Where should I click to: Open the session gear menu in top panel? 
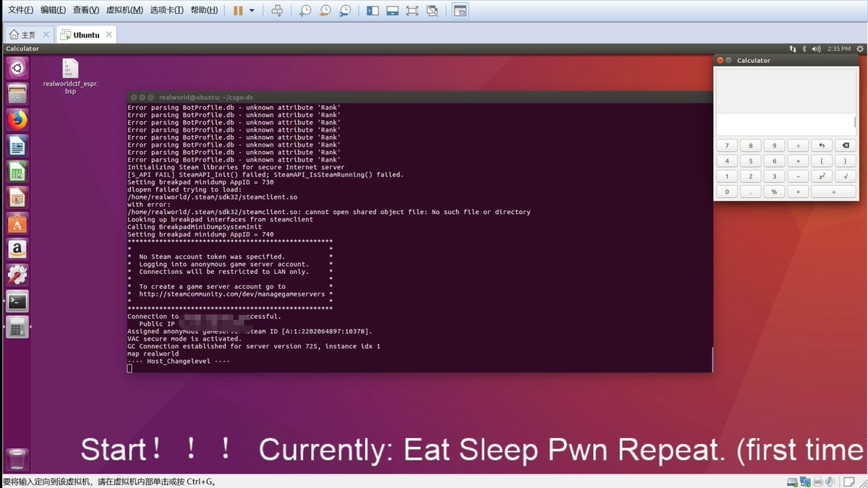[859, 48]
